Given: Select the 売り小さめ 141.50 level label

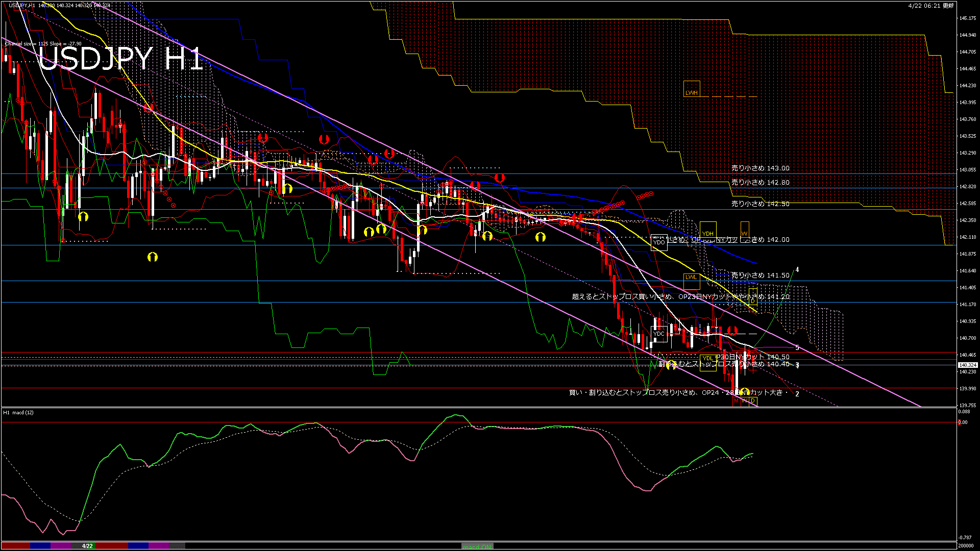Looking at the screenshot, I should [760, 275].
